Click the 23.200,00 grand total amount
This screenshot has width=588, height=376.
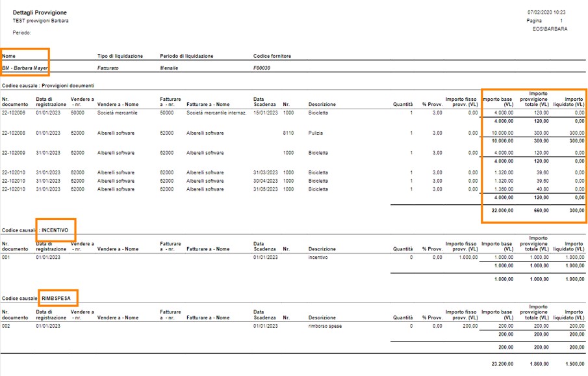(x=500, y=364)
